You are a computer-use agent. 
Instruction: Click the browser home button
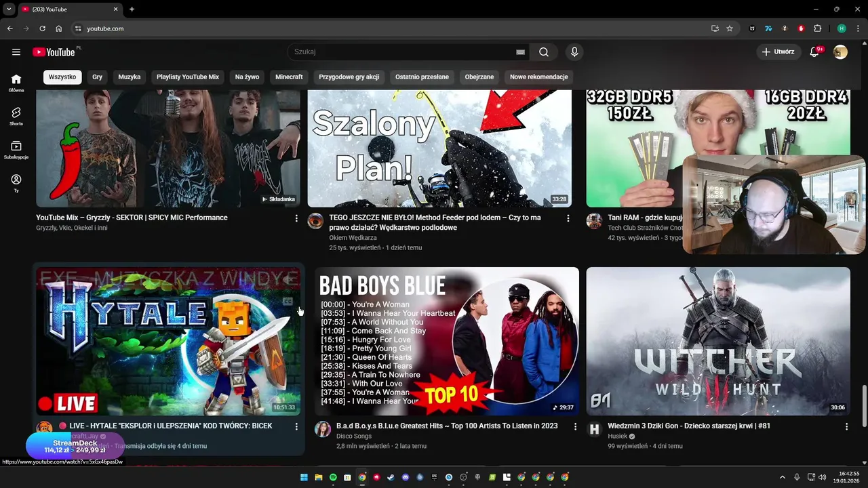(x=59, y=28)
